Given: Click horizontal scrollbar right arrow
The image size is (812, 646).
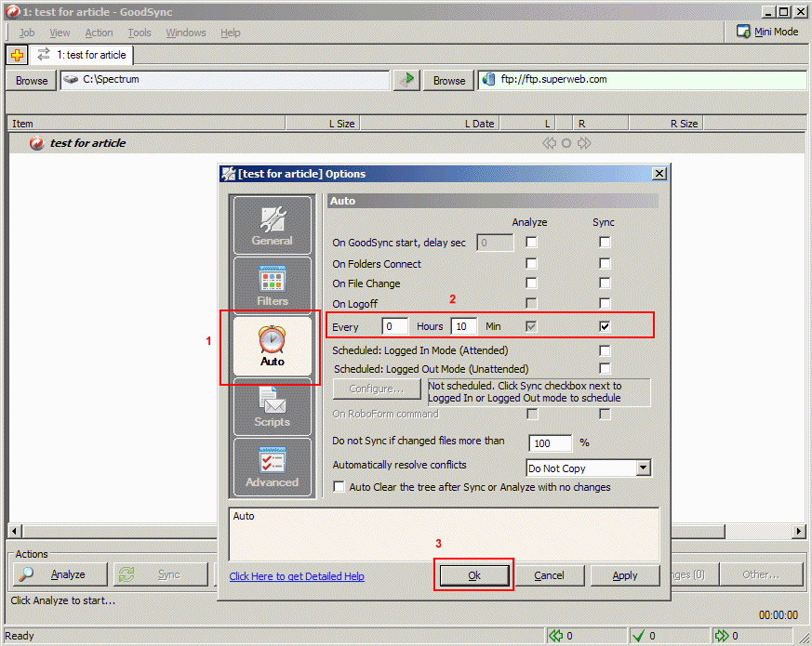Looking at the screenshot, I should click(799, 531).
